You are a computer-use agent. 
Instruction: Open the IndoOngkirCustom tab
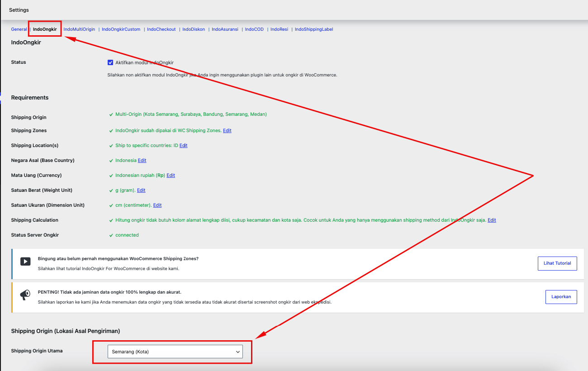pos(121,29)
